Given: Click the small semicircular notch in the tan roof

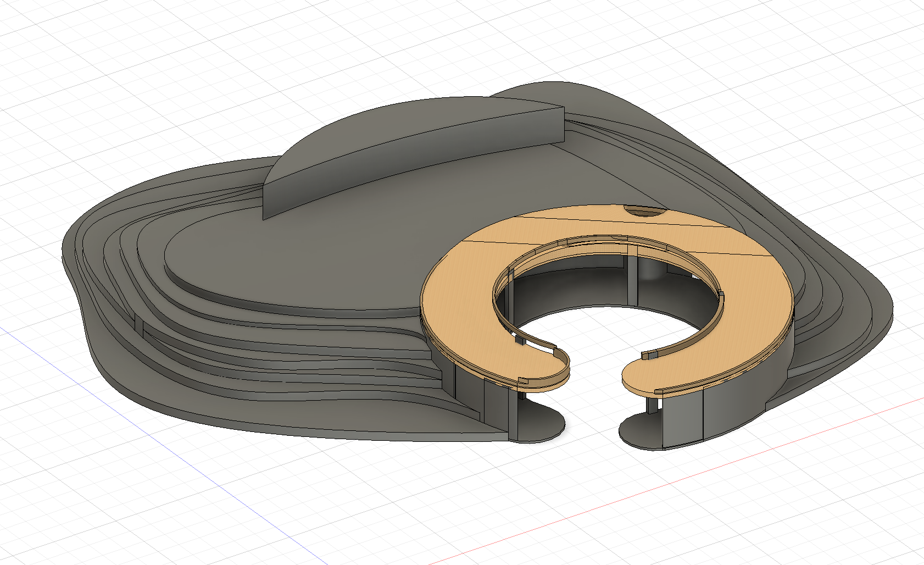Looking at the screenshot, I should (646, 211).
